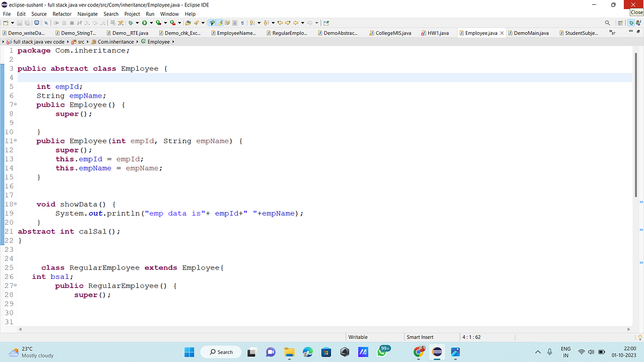The width and height of the screenshot is (644, 362).
Task: Close the Employee.java tab with its X
Action: [x=502, y=33]
